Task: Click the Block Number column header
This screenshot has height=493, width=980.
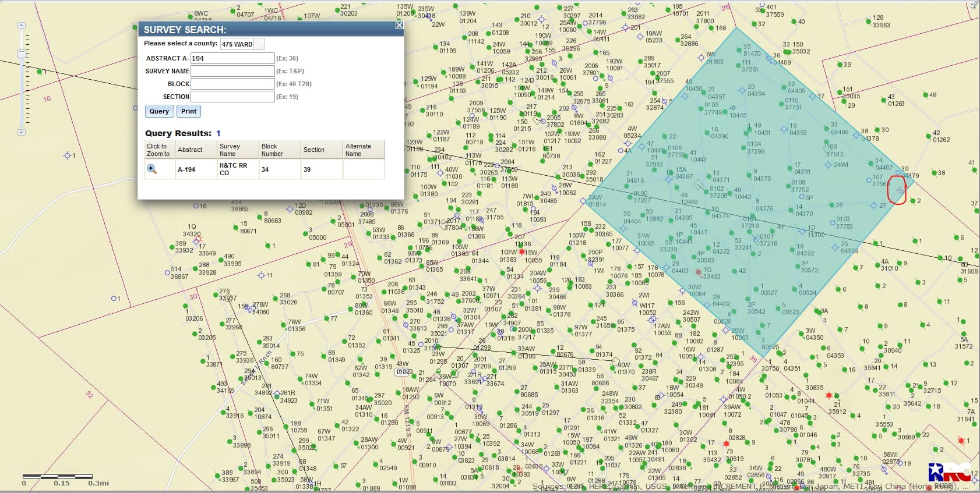Action: 279,150
